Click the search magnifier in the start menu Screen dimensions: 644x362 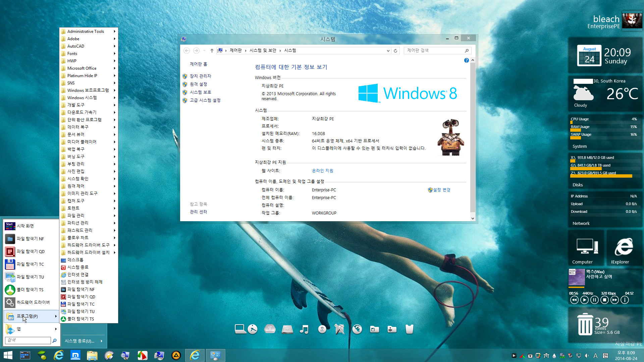click(54, 341)
